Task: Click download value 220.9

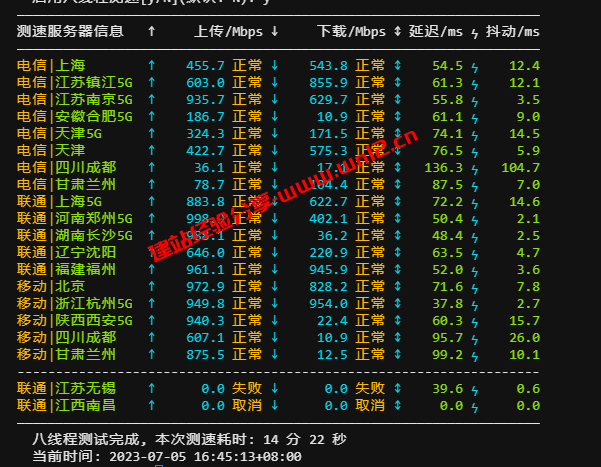Action: coord(328,253)
